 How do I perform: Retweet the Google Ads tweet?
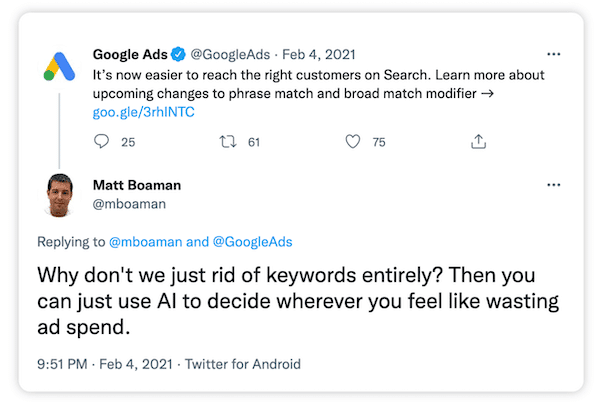[x=228, y=142]
